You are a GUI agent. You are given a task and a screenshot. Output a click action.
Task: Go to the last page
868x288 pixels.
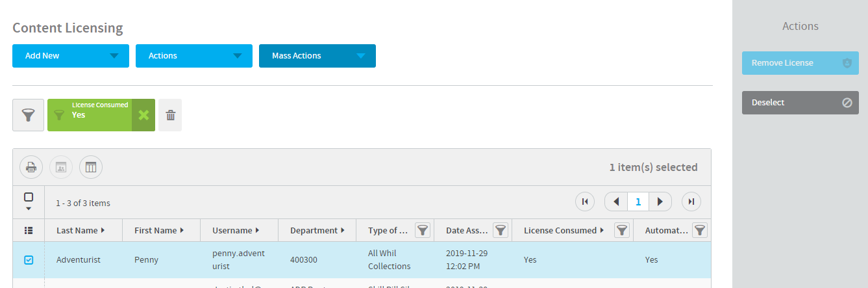click(x=691, y=202)
